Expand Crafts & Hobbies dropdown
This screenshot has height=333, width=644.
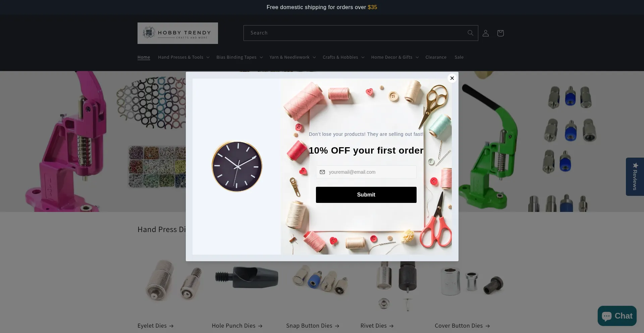[x=343, y=57]
